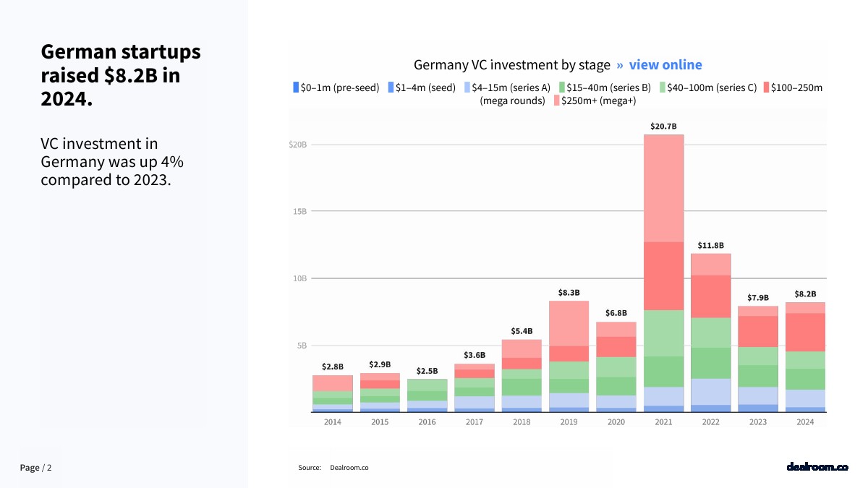This screenshot has height=488, width=868.
Task: Click the dealroom.co logo
Action: 817,467
